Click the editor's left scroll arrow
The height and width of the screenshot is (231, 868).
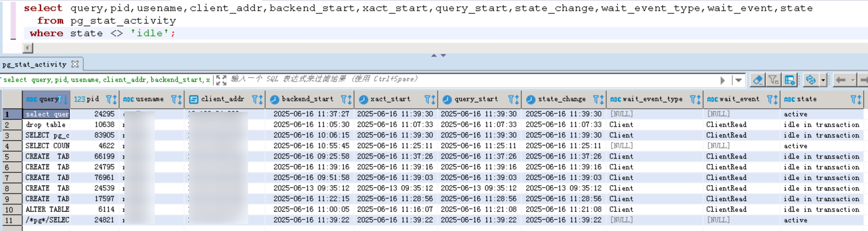pos(28,48)
